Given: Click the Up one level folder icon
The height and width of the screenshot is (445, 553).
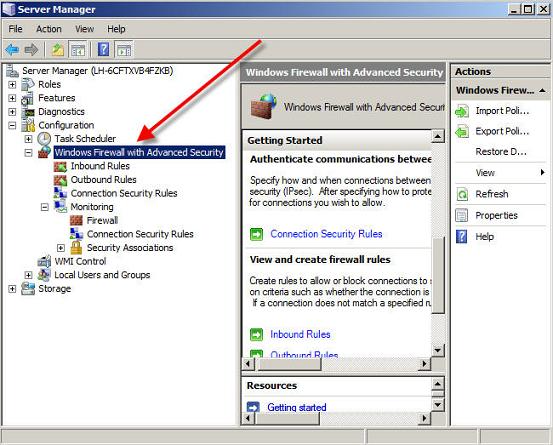Looking at the screenshot, I should click(x=57, y=50).
